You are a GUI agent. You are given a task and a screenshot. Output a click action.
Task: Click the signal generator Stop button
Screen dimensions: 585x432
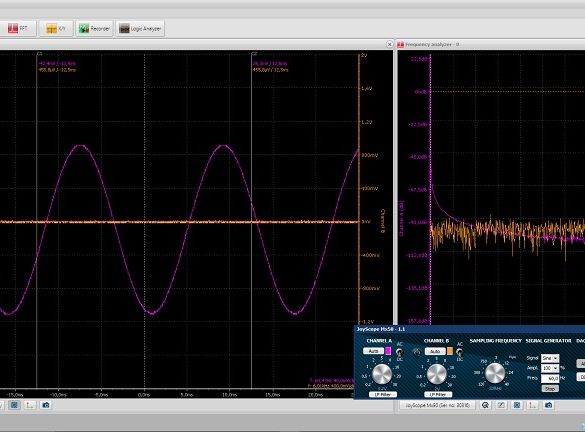[x=550, y=388]
